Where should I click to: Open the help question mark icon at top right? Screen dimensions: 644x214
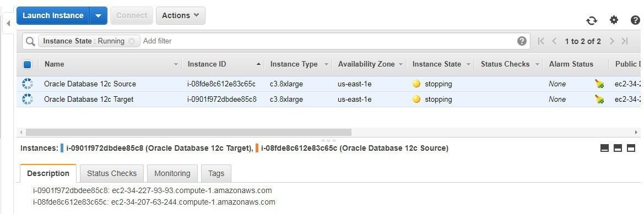(x=635, y=20)
